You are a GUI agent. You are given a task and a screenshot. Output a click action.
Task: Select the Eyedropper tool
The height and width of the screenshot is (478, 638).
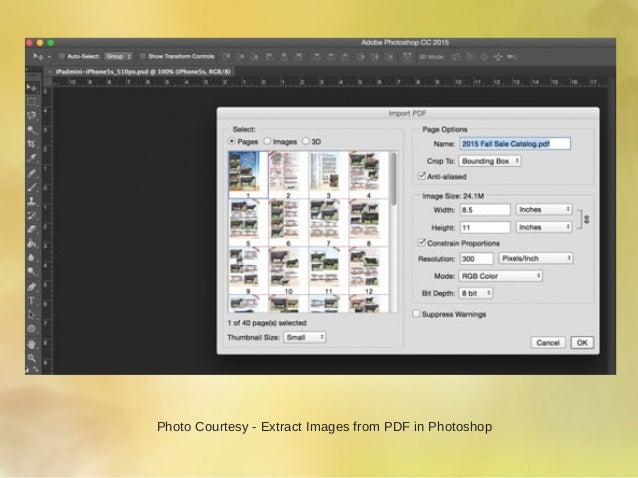click(32, 158)
